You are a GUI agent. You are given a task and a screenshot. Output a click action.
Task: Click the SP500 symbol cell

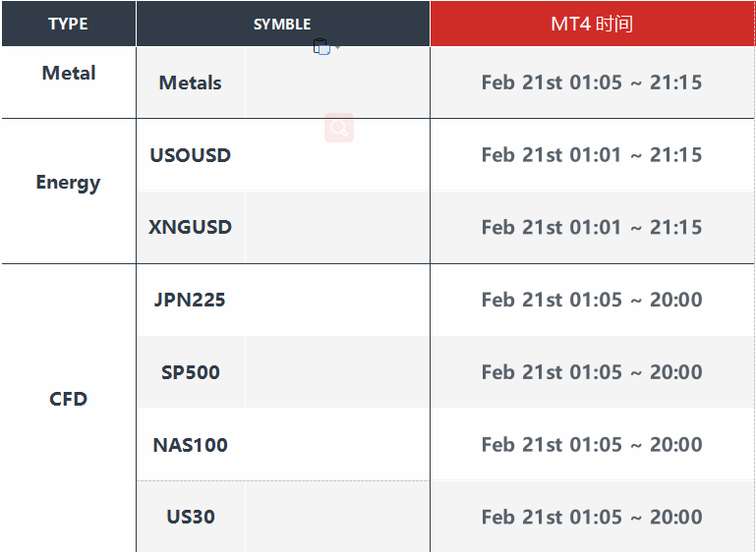point(191,372)
